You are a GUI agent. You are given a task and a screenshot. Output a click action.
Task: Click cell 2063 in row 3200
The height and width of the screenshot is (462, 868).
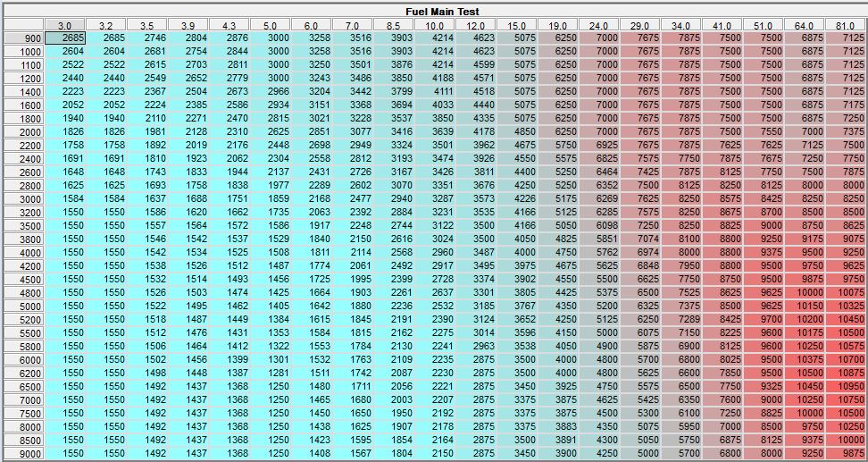(311, 212)
